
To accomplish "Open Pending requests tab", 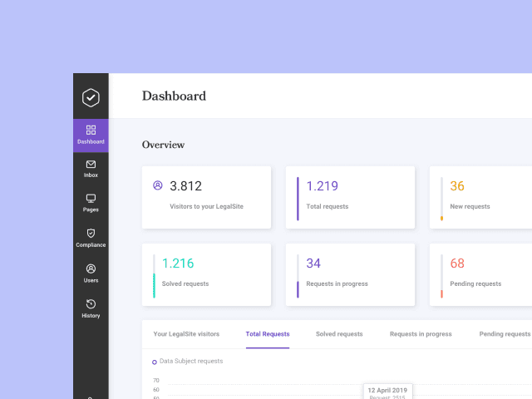I will pos(505,334).
